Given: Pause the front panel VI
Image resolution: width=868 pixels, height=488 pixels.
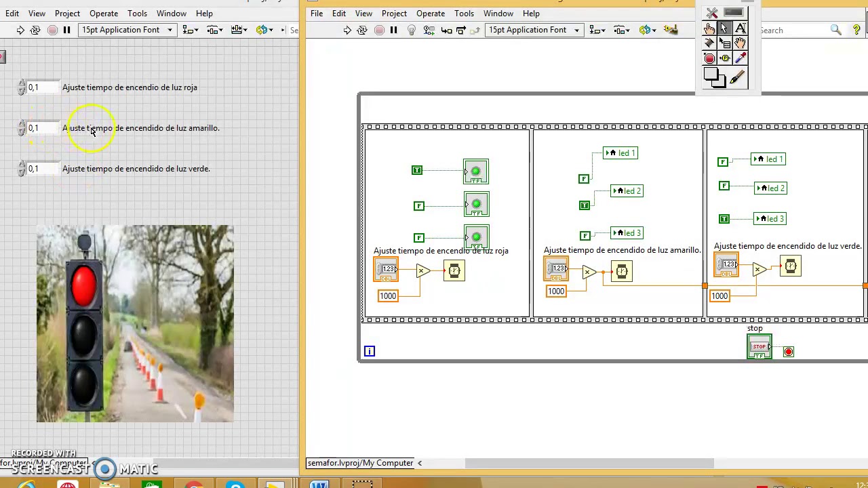Looking at the screenshot, I should (67, 30).
